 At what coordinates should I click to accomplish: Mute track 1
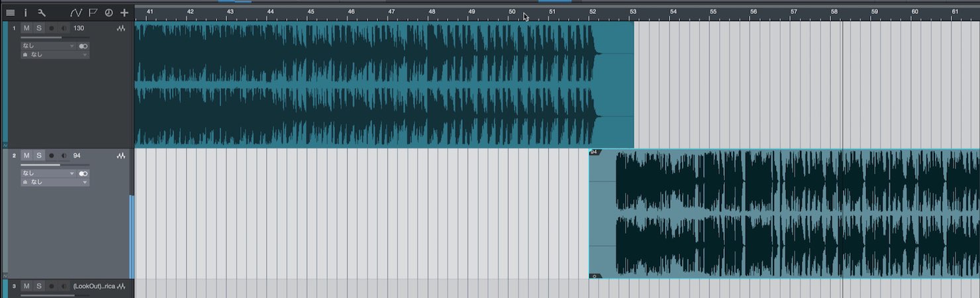(x=26, y=28)
